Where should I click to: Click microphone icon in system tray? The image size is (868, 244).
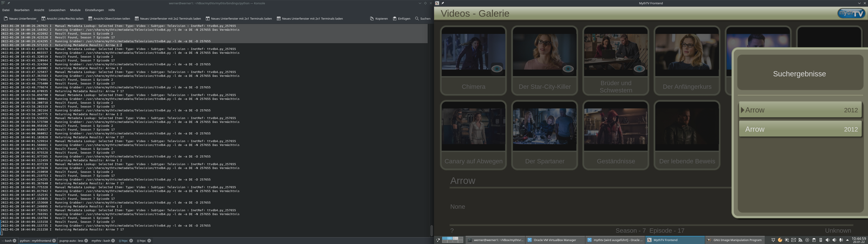point(841,240)
